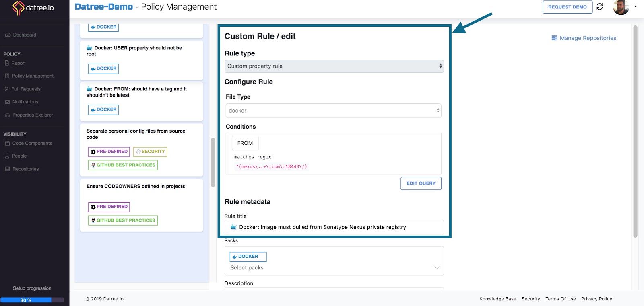
Task: Click the Notifications envelope icon
Action: pos(7,102)
